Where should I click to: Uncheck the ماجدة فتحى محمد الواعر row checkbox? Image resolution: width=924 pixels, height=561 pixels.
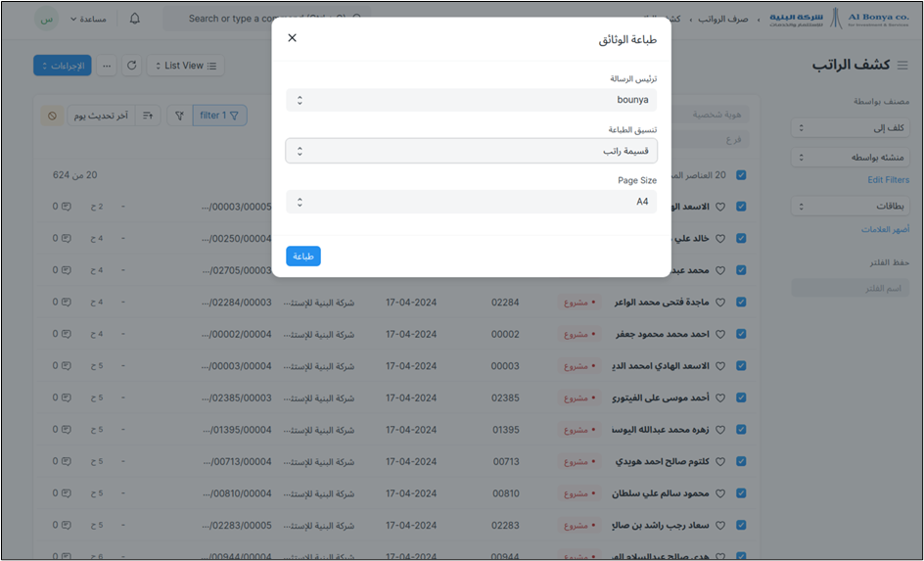(741, 303)
